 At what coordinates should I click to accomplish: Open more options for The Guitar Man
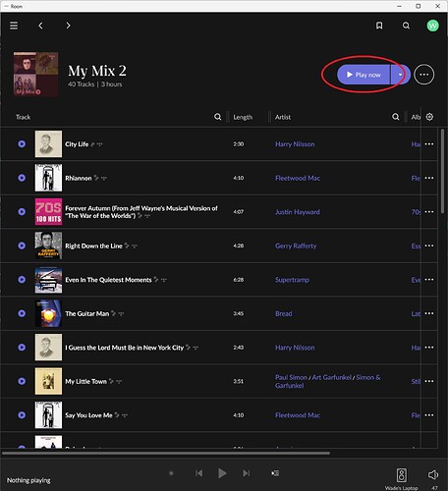coord(429,313)
